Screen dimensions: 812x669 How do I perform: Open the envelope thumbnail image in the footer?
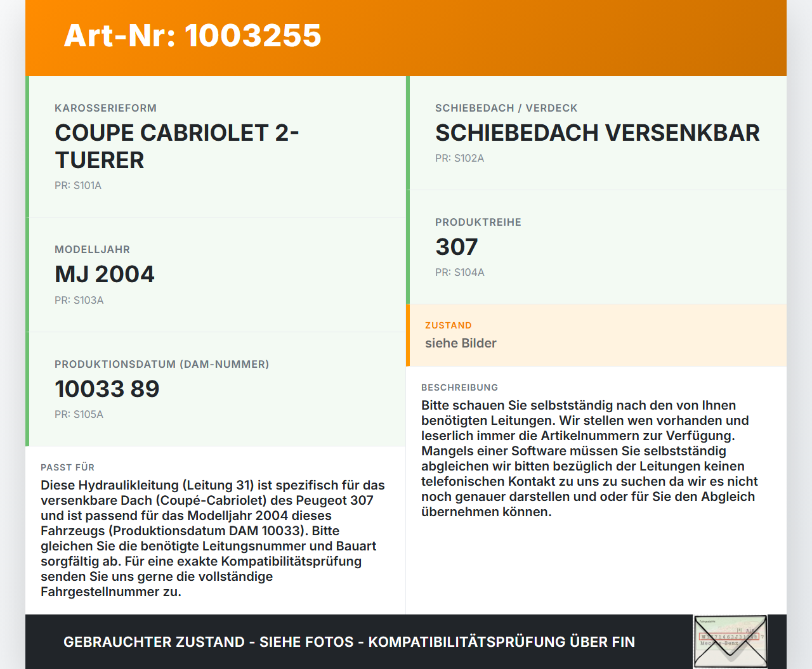(730, 642)
